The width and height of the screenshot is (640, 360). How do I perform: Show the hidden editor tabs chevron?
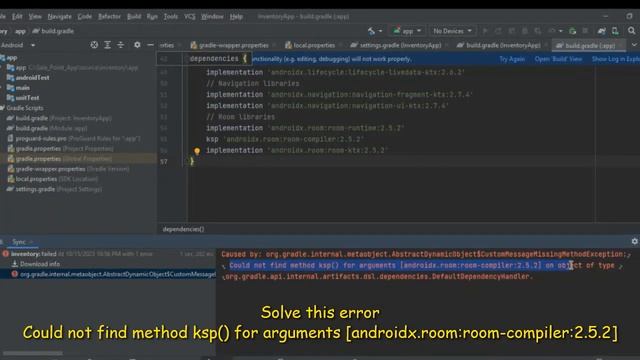[634, 45]
